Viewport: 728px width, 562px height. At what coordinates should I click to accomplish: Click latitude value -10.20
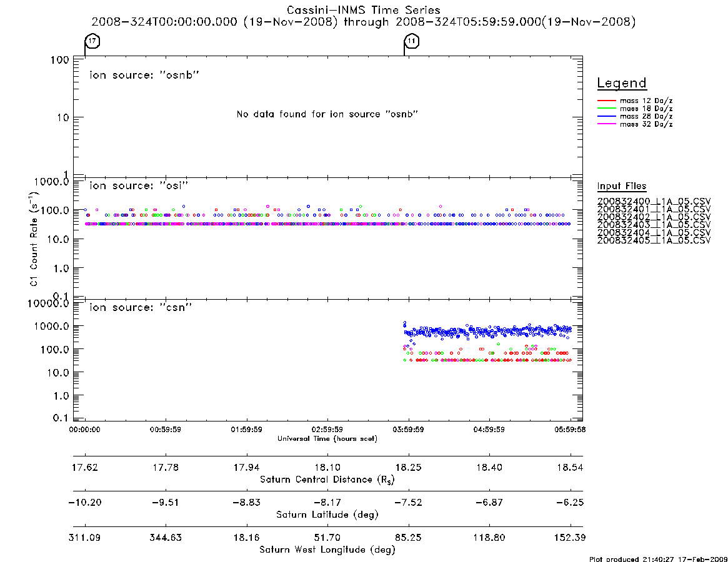[85, 503]
